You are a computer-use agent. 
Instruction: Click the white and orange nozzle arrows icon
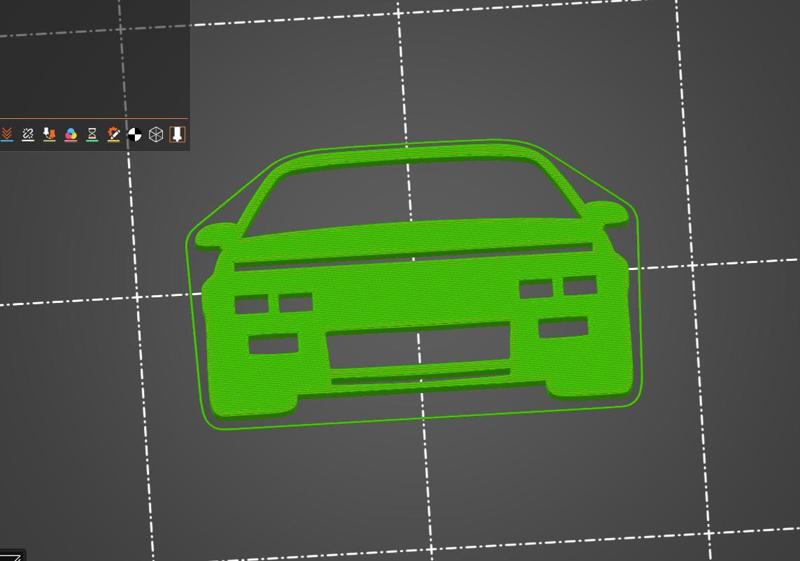49,134
